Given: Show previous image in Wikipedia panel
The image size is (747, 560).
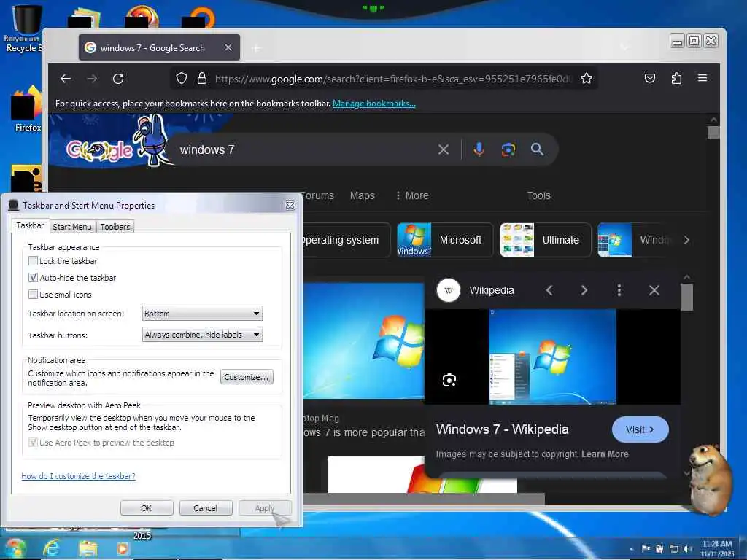Looking at the screenshot, I should (549, 290).
